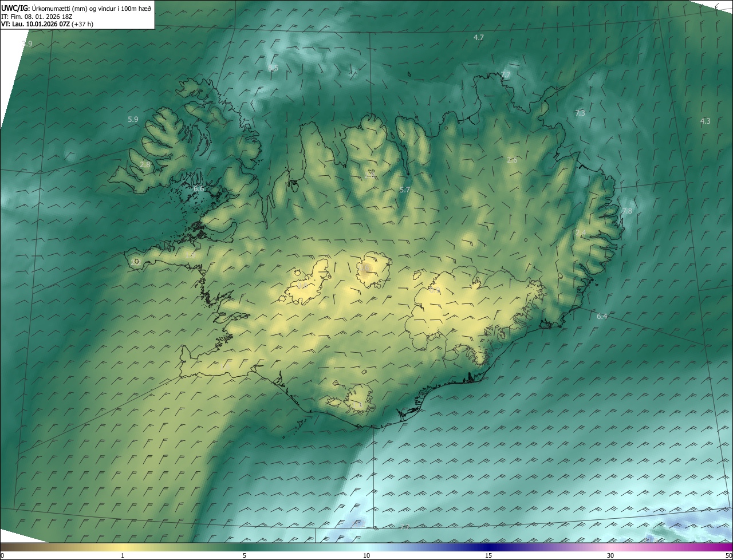
Task: Click the map value '7.8'
Action: 627,211
